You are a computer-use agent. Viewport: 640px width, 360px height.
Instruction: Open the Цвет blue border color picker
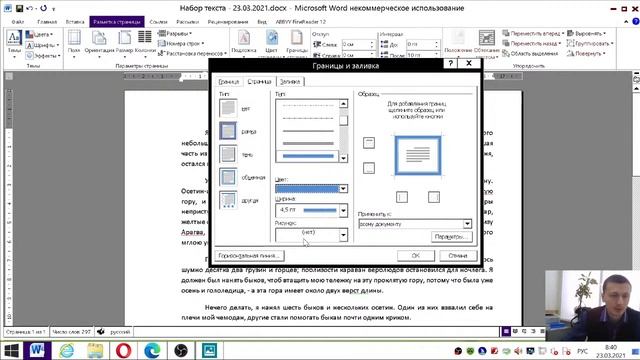[x=311, y=189]
